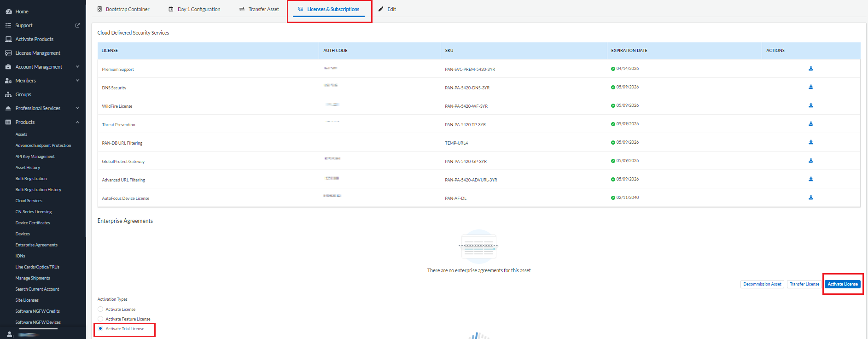Switch to the Bootstrap Container tab
Screen dimensions: 868x339
(123, 9)
